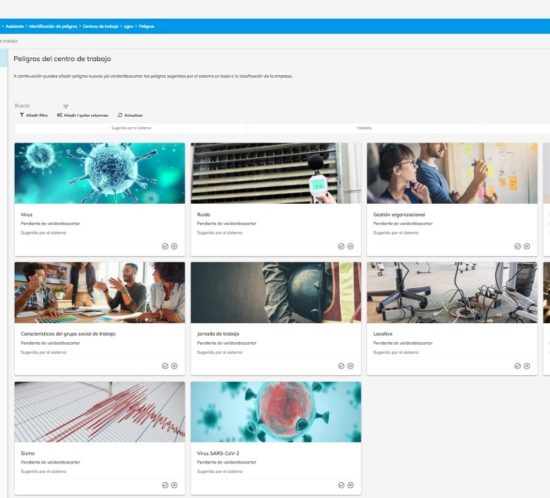Validate the Virus SARS-CoV-2 card

coord(341,485)
